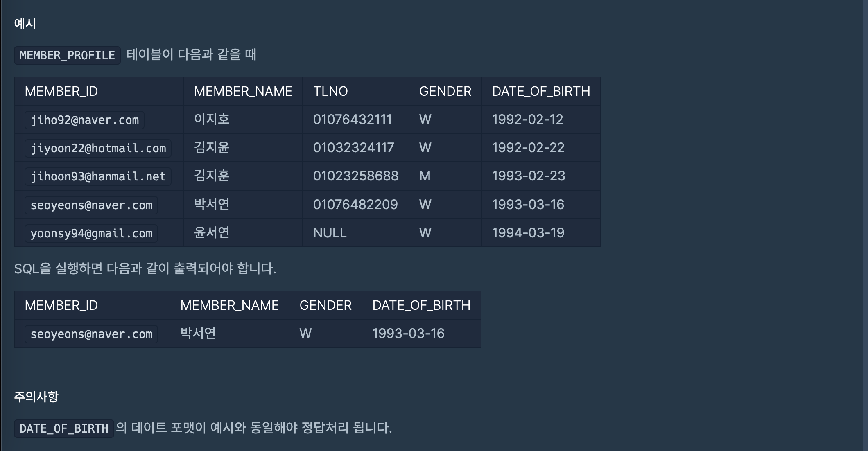The height and width of the screenshot is (451, 868).
Task: Click the MEMBER_PROFILE code label
Action: (x=67, y=55)
